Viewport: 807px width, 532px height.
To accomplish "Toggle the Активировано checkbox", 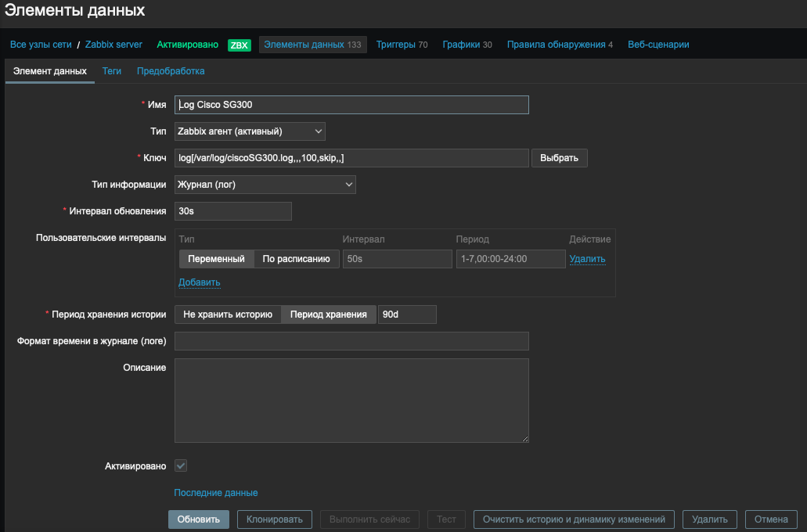I will pos(181,465).
